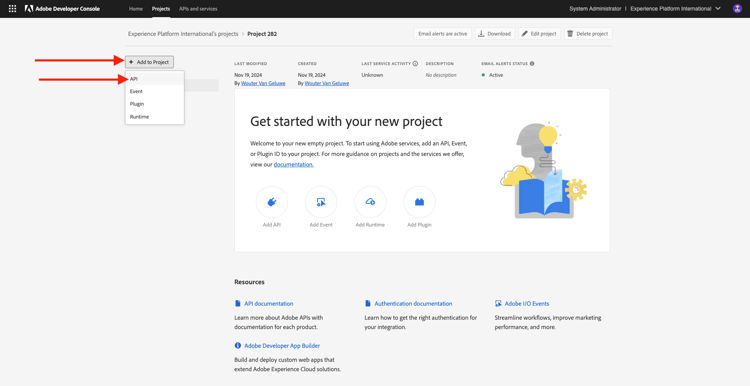This screenshot has height=386, width=750.
Task: Click the Add API label
Action: pos(272,225)
